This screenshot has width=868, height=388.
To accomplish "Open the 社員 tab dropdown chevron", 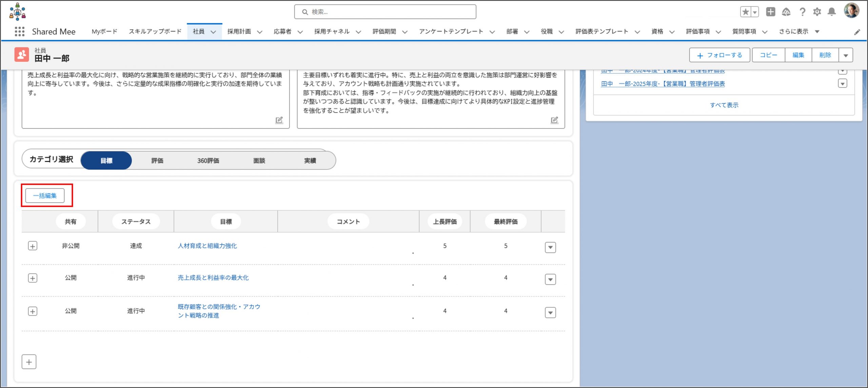I will (x=213, y=32).
